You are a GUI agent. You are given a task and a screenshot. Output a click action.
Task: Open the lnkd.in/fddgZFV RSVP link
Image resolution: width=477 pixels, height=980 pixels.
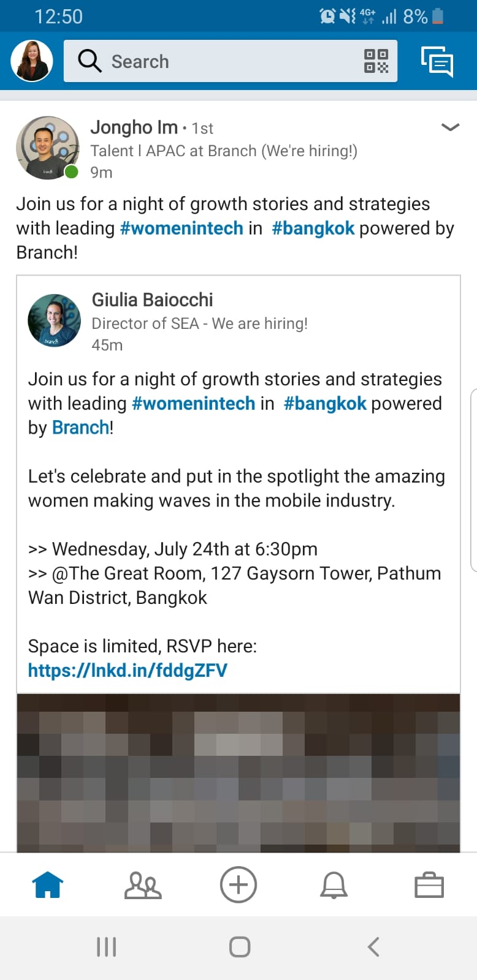coord(128,671)
